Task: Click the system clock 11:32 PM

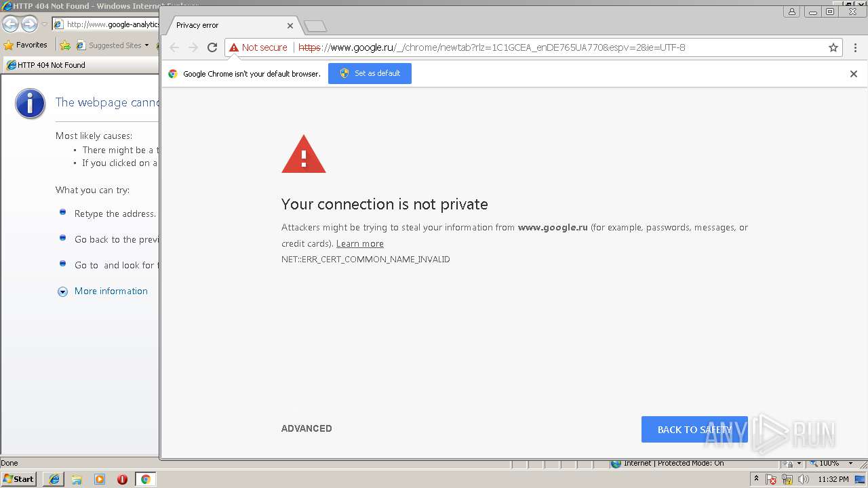Action: (x=833, y=479)
